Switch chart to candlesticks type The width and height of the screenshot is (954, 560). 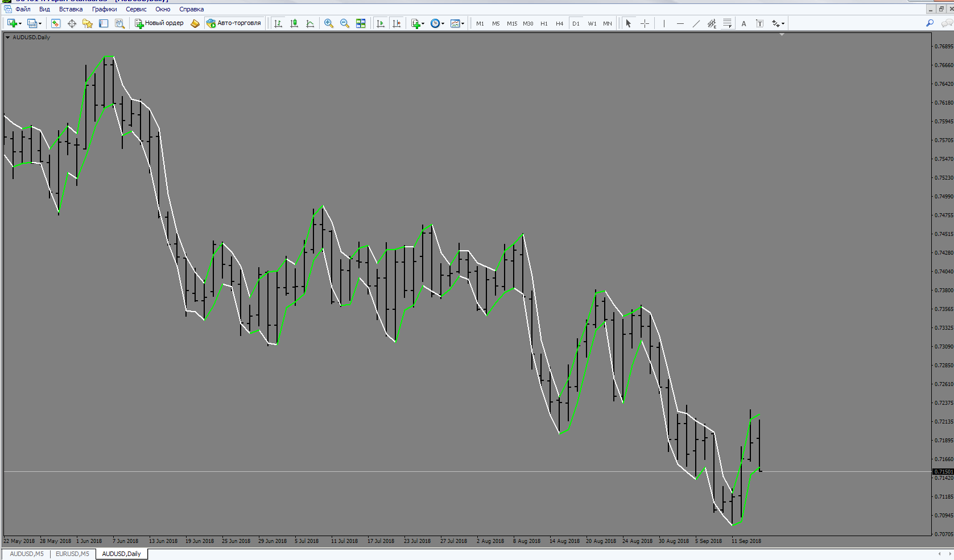coord(294,23)
